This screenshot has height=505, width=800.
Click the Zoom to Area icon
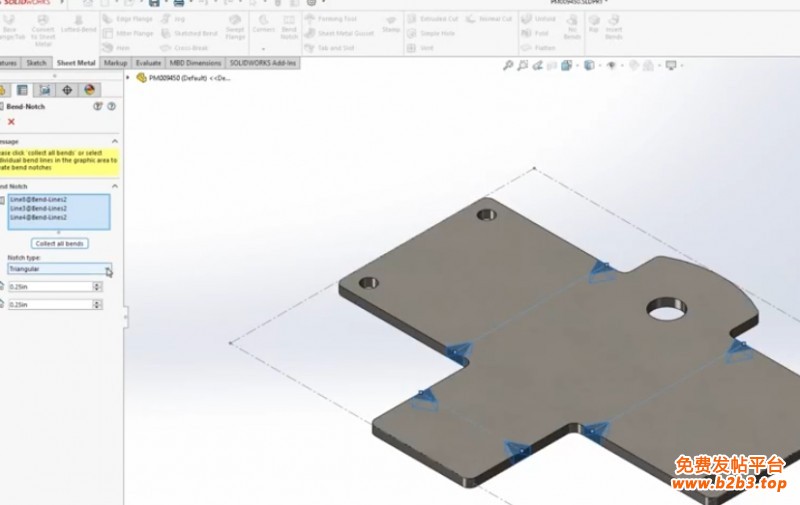[522, 65]
